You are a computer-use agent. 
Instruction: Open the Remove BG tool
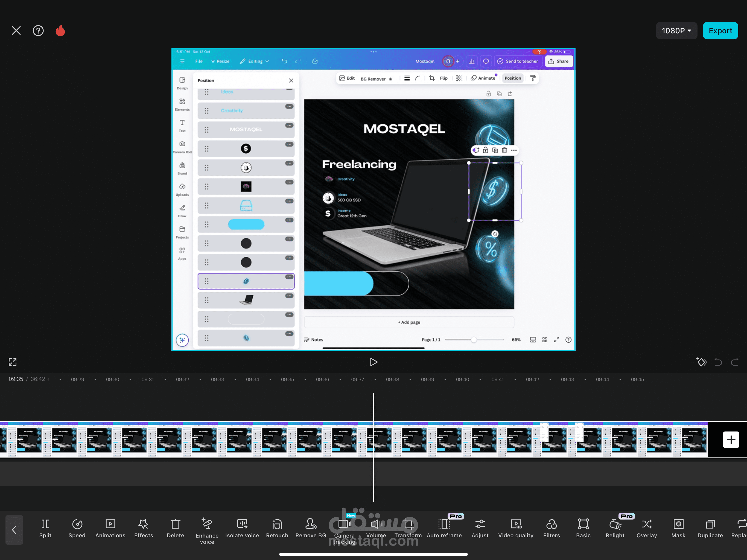tap(311, 528)
